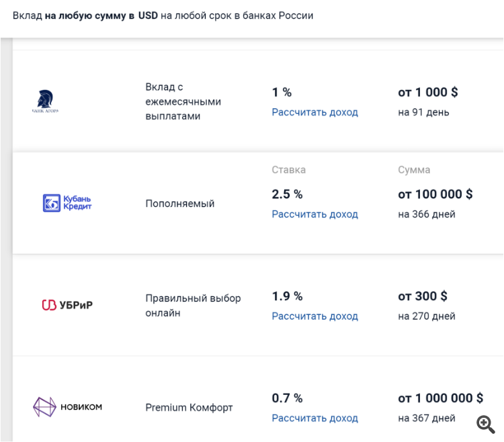Image resolution: width=504 pixels, height=442 pixels.
Task: Select the 'от 100 000 $' amount
Action: [435, 194]
